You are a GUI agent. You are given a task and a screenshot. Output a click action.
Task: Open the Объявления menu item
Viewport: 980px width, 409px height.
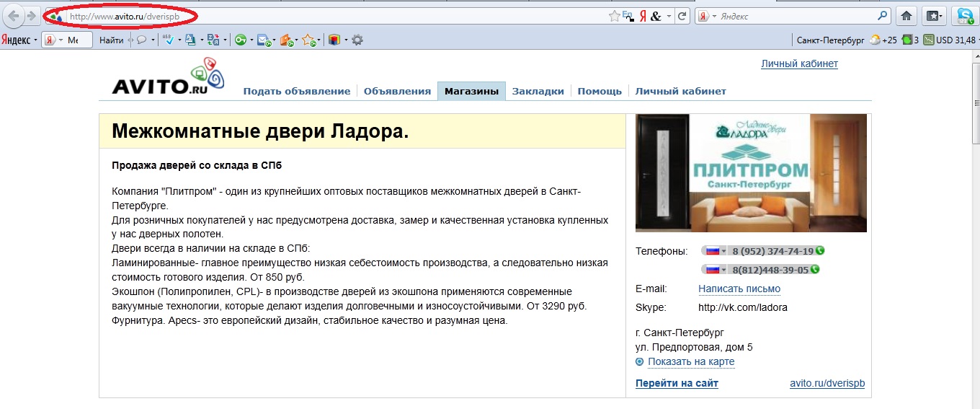pyautogui.click(x=397, y=91)
